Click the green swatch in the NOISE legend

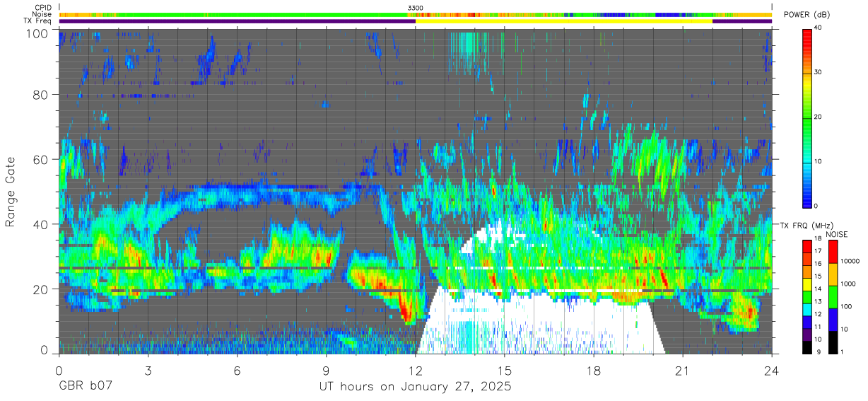pyautogui.click(x=833, y=296)
